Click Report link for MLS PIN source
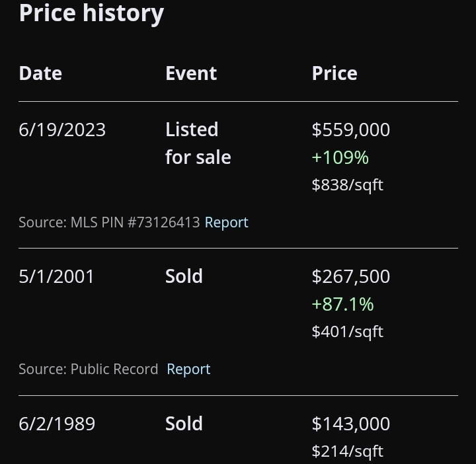The image size is (476, 464). click(x=227, y=223)
